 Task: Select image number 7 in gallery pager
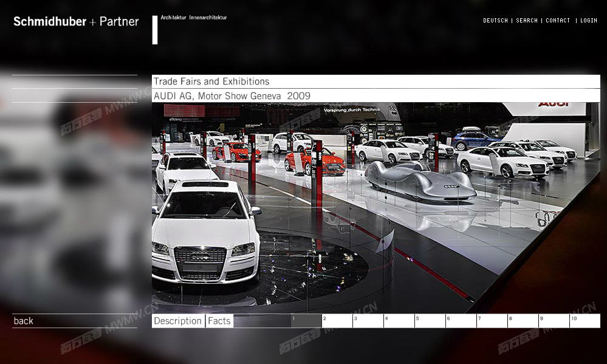coord(492,321)
